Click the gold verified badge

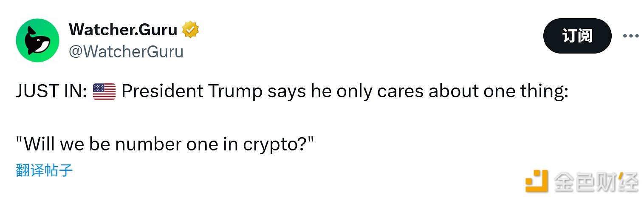click(191, 30)
